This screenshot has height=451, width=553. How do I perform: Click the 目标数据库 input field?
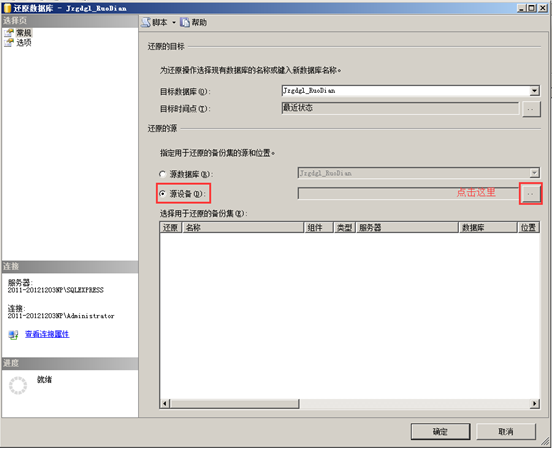pyautogui.click(x=406, y=91)
